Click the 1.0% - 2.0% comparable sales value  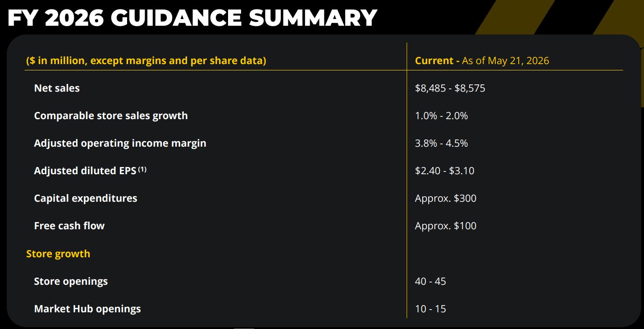click(442, 116)
